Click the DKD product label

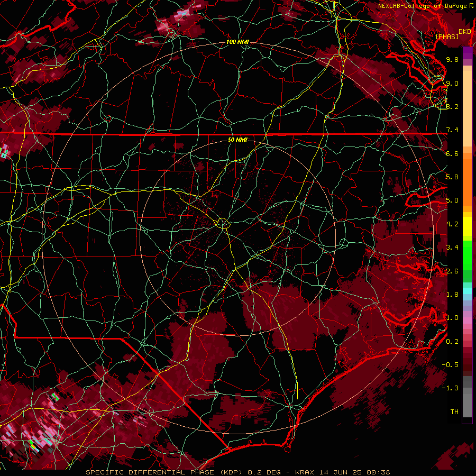[465, 32]
